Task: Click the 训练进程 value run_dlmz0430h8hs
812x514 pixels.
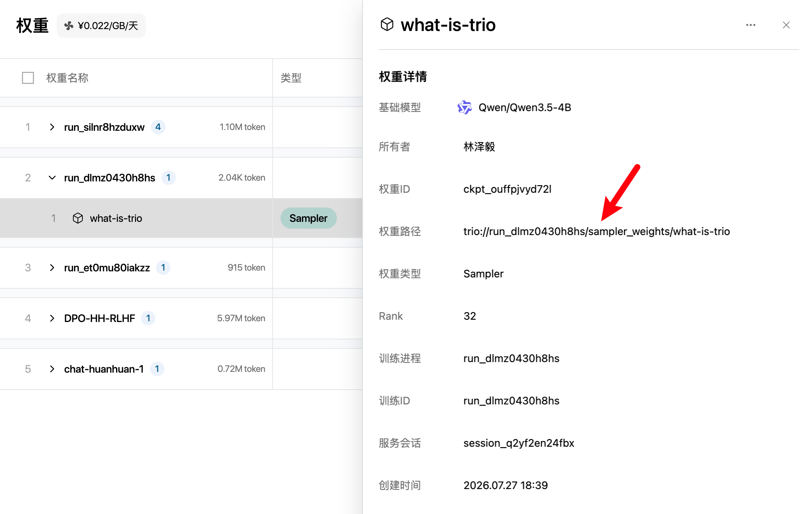Action: pos(511,358)
